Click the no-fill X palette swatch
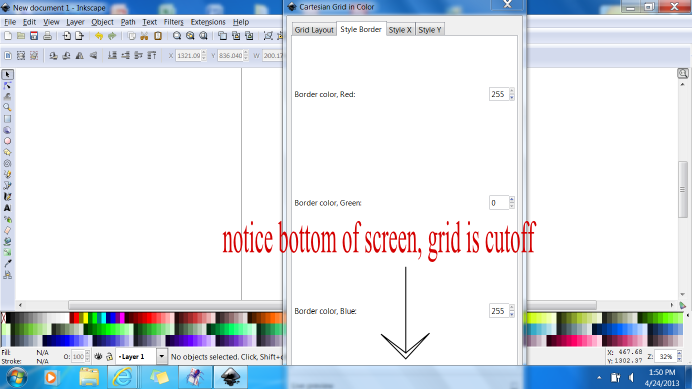This screenshot has height=389, width=692. point(4,317)
